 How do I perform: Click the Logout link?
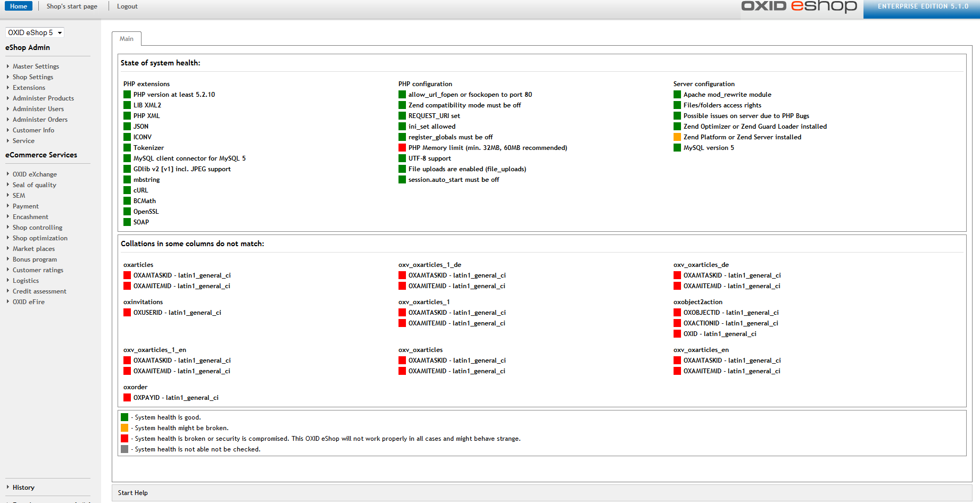tap(127, 6)
